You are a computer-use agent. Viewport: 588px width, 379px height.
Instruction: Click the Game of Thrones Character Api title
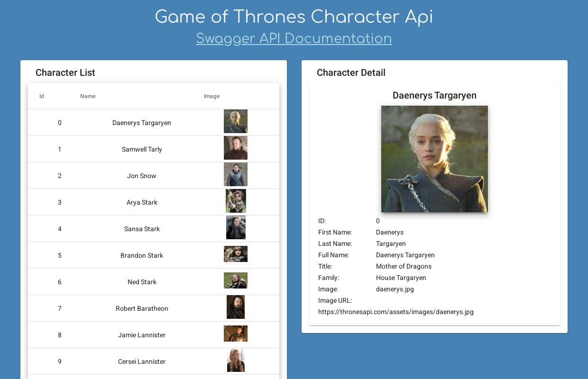pos(294,17)
